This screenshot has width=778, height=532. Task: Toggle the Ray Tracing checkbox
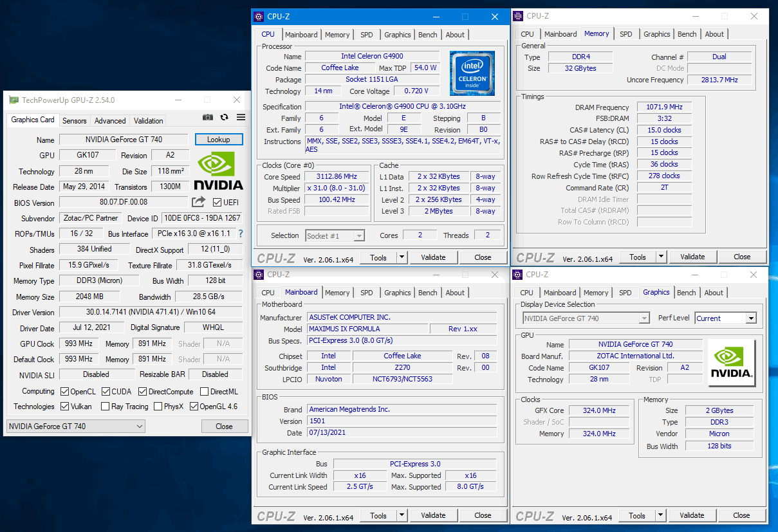pyautogui.click(x=106, y=407)
